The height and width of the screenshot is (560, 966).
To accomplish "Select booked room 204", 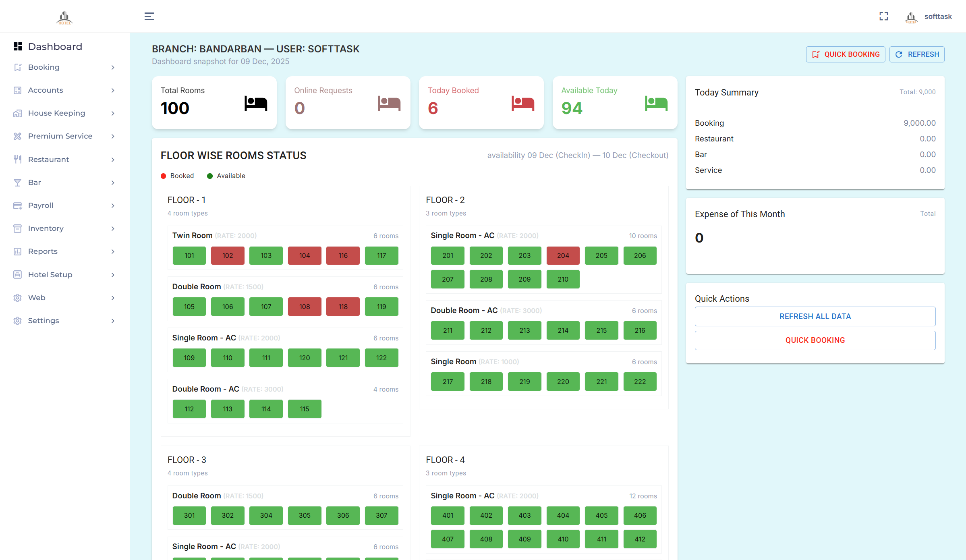I will click(563, 255).
